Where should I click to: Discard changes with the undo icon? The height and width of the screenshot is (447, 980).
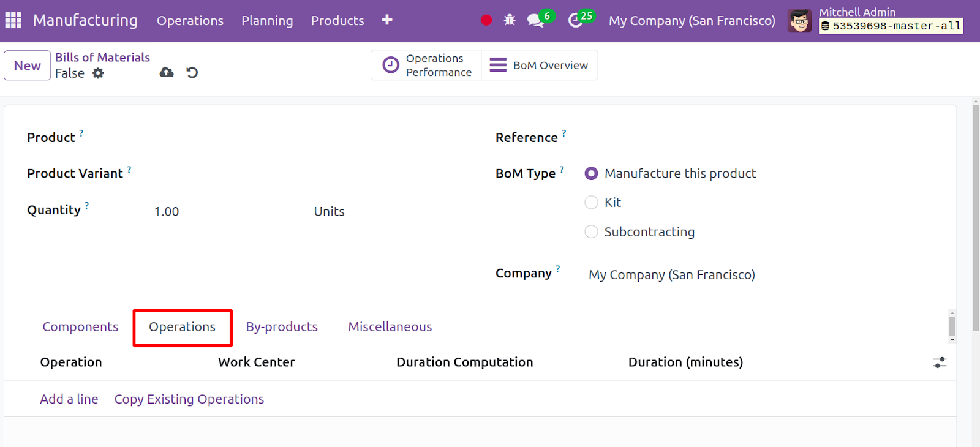[192, 73]
